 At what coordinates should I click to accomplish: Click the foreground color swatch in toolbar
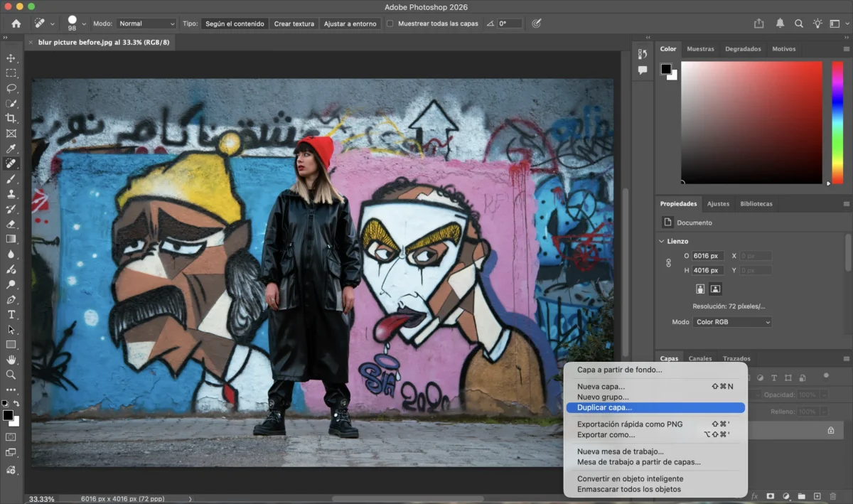8,415
